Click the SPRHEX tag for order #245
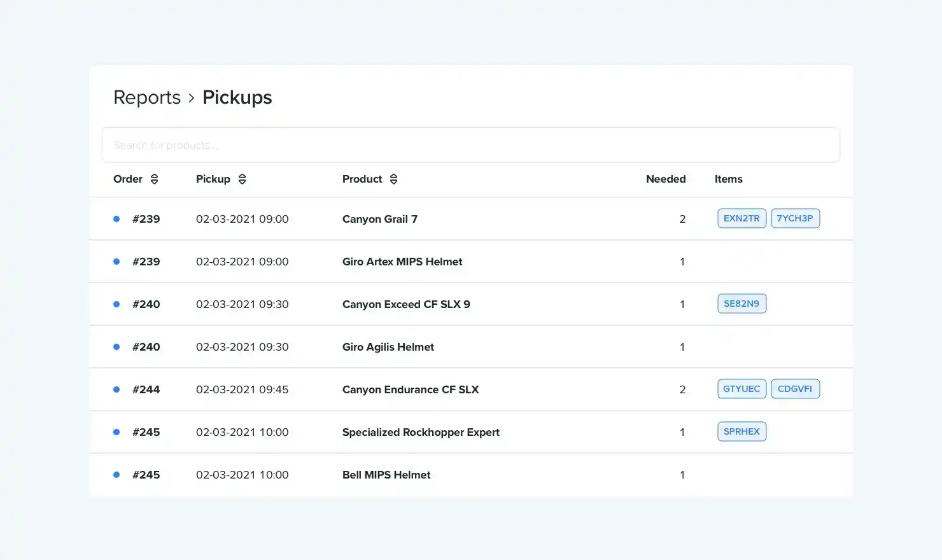This screenshot has width=942, height=560. click(742, 431)
